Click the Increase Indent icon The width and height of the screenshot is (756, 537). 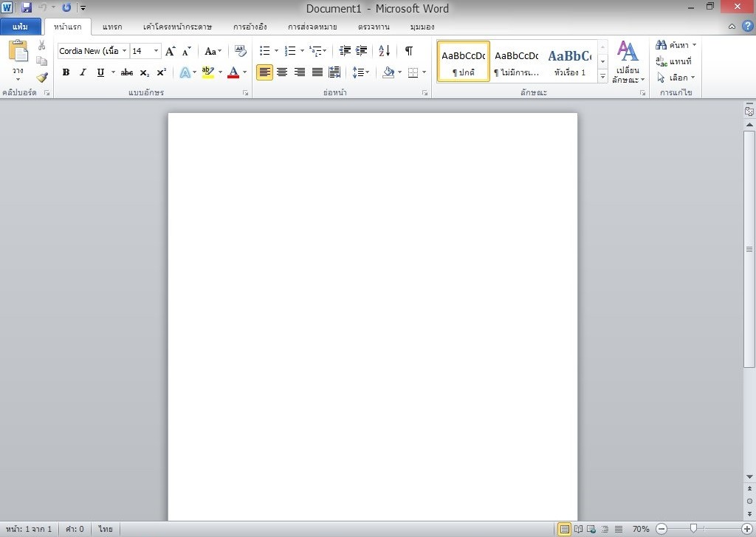(361, 51)
